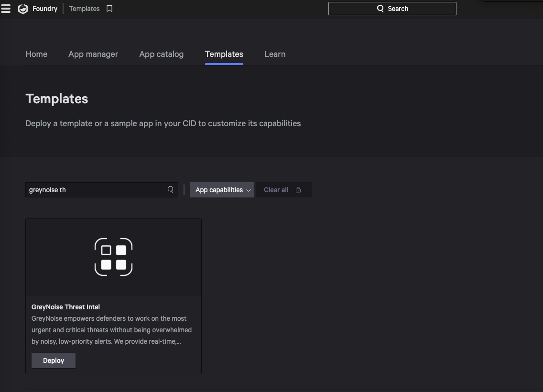Viewport: 543px width, 392px height.
Task: Go to the App catalog tab
Action: tap(162, 54)
